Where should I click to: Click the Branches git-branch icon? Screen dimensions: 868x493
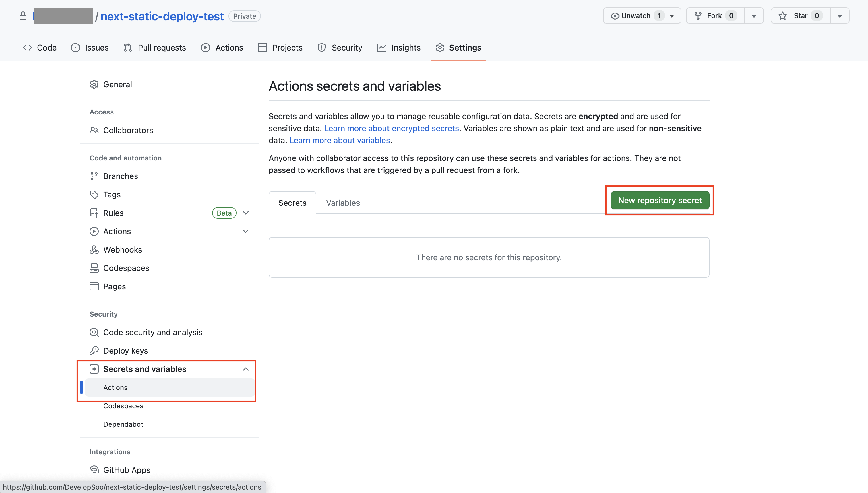click(94, 176)
